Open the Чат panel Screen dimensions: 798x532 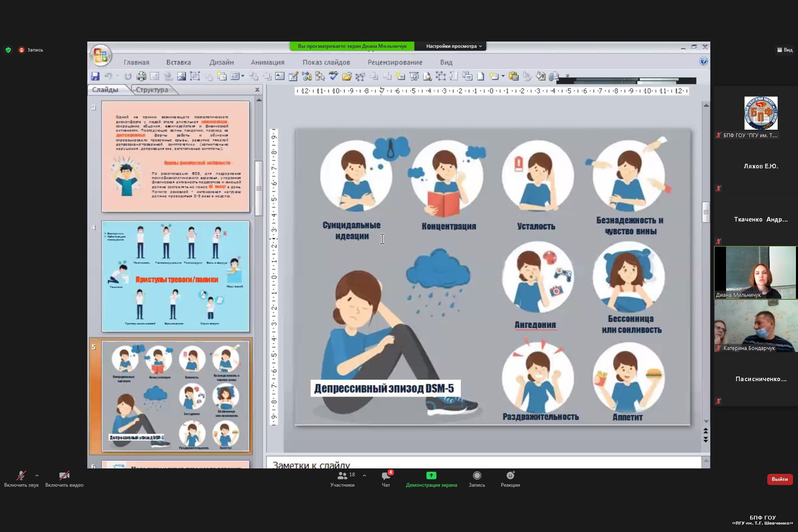[386, 479]
